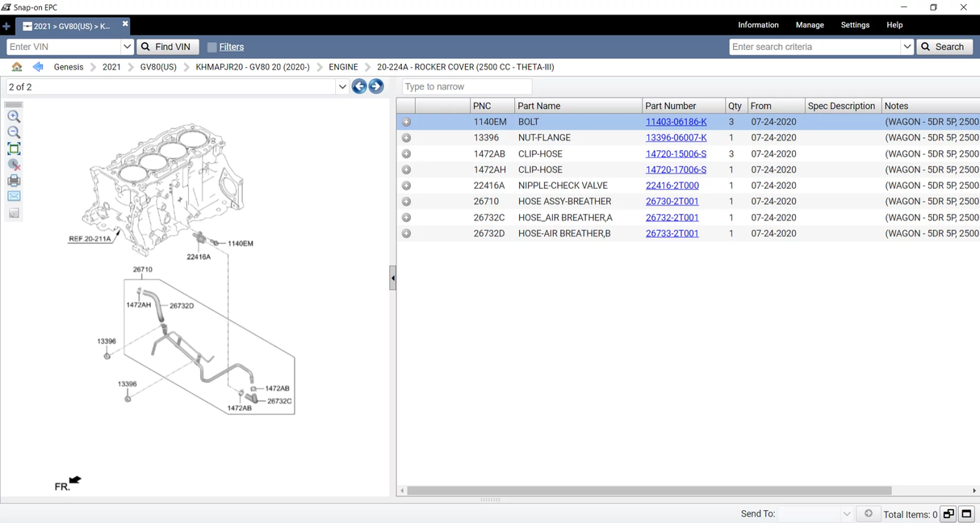980x523 pixels.
Task: Go to next illustration arrow
Action: coord(376,86)
